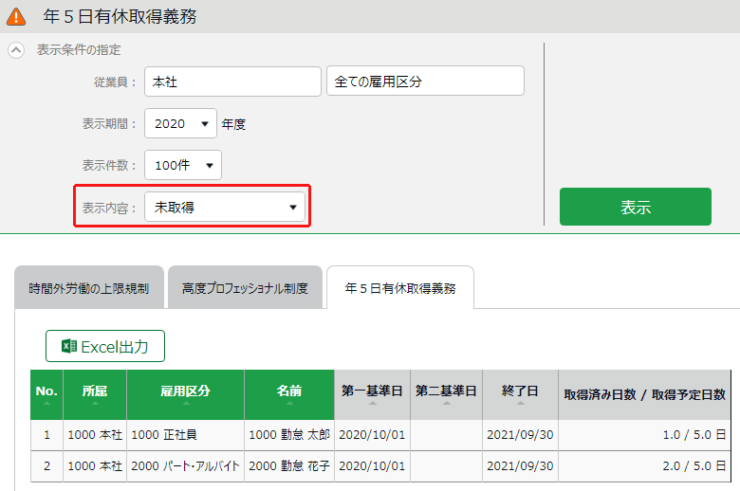Click the orange warning triangle icon
Viewport: 740px width, 491px height.
pos(16,17)
